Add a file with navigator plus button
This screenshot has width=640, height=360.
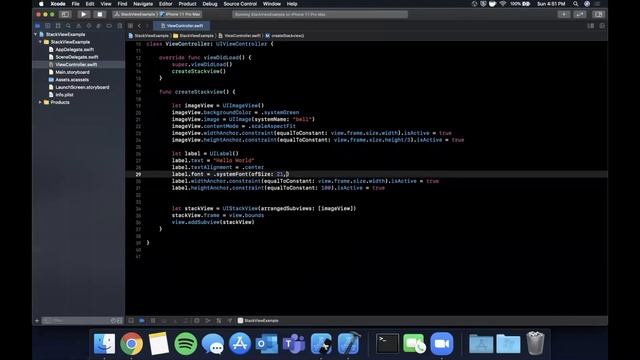point(37,321)
